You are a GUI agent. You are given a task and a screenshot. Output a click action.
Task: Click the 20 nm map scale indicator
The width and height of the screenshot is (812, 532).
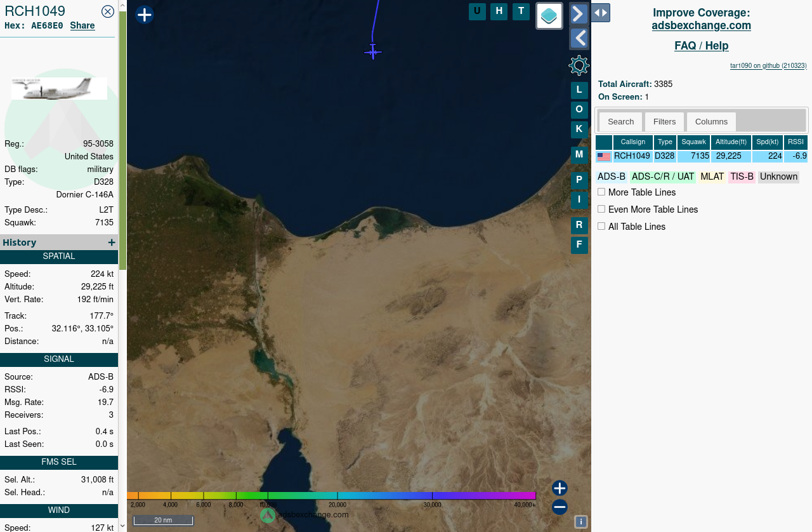pos(163,521)
